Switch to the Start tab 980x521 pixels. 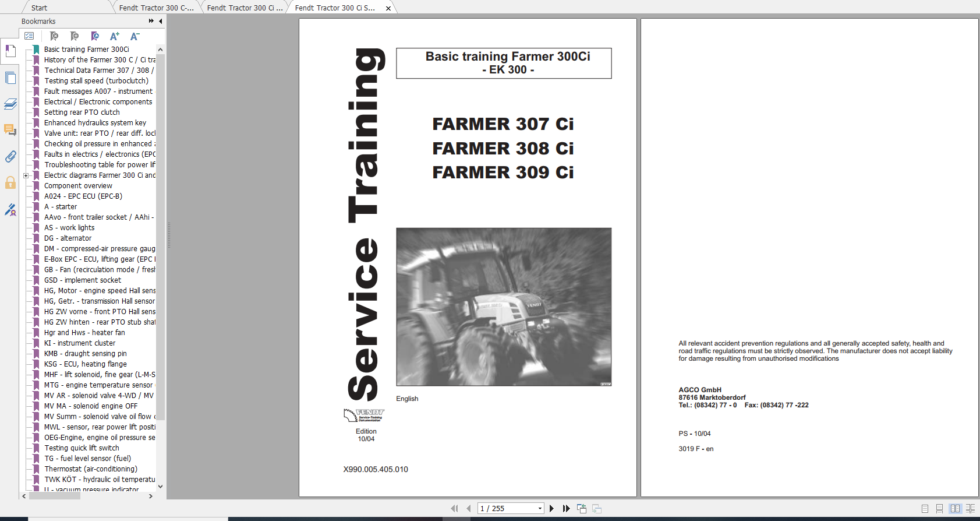tap(40, 8)
